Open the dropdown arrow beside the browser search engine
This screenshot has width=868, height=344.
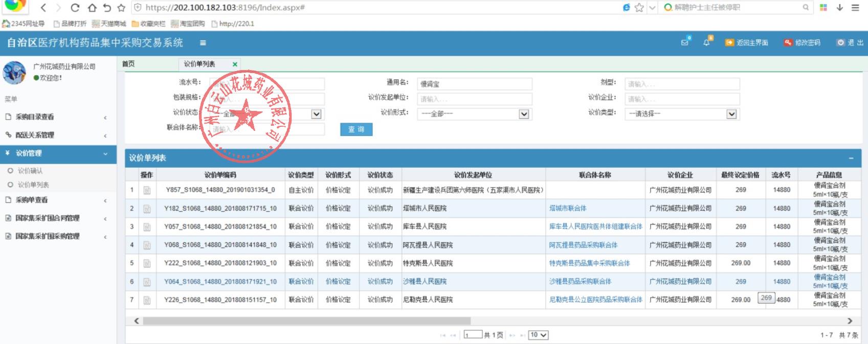[x=652, y=8]
